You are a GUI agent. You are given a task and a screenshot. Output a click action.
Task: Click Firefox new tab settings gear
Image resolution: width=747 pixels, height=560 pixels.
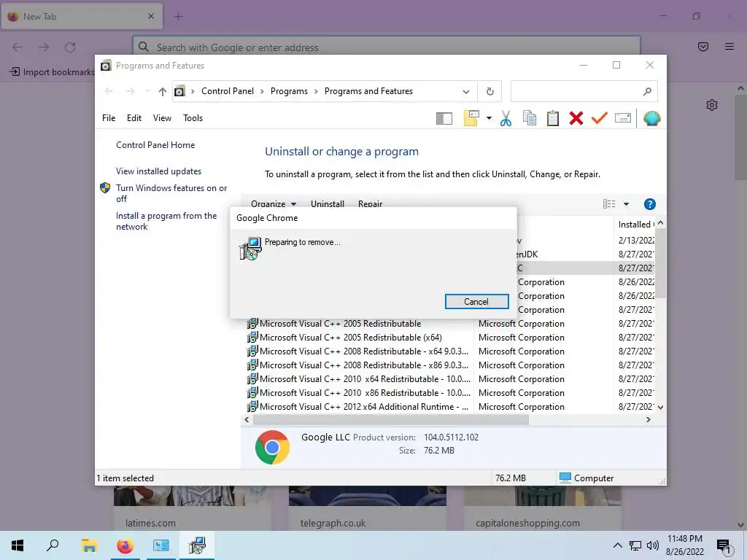[712, 105]
